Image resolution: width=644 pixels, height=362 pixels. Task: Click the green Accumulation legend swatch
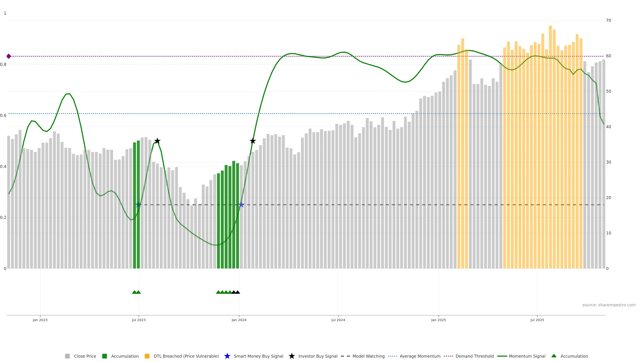[104, 356]
